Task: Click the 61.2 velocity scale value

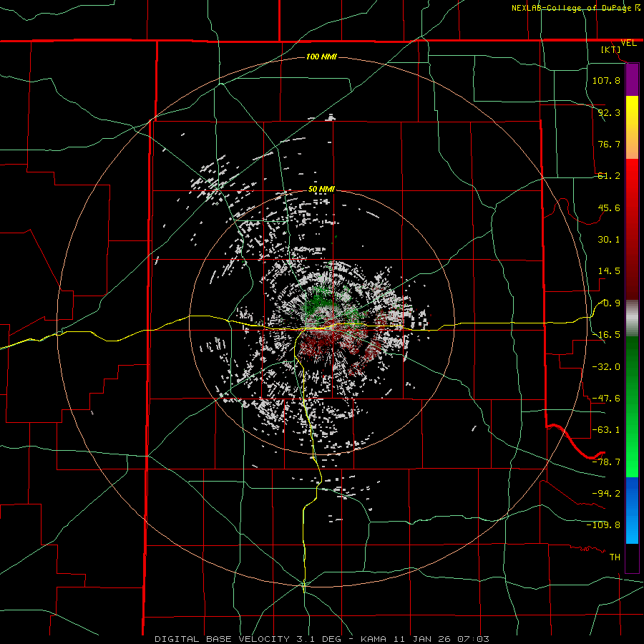Action: [609, 176]
